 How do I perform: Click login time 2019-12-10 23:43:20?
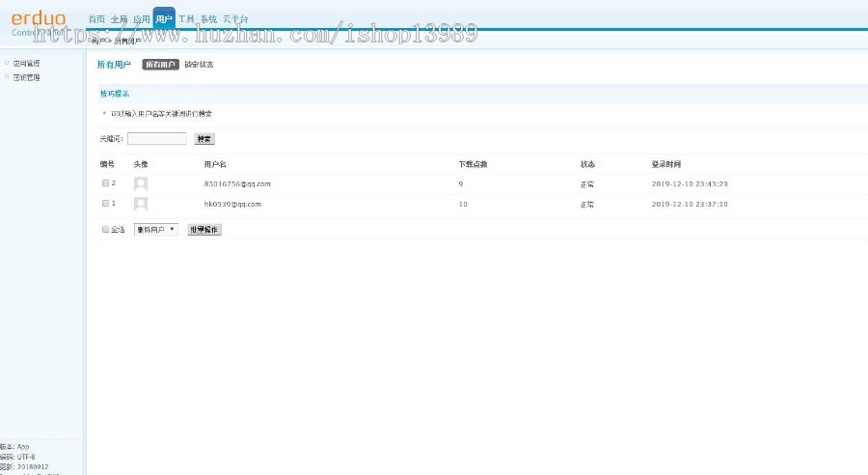tap(690, 184)
